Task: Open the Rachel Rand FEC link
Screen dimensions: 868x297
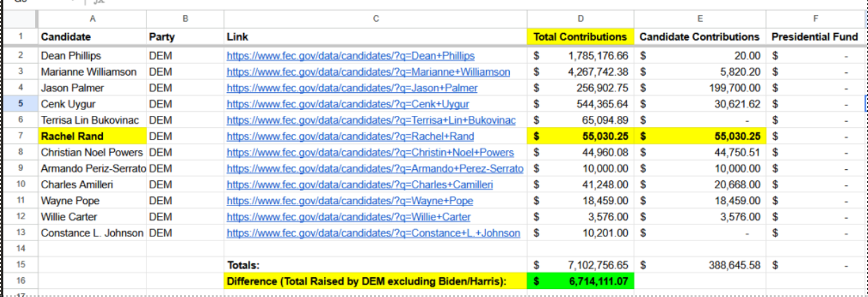Action: 350,136
